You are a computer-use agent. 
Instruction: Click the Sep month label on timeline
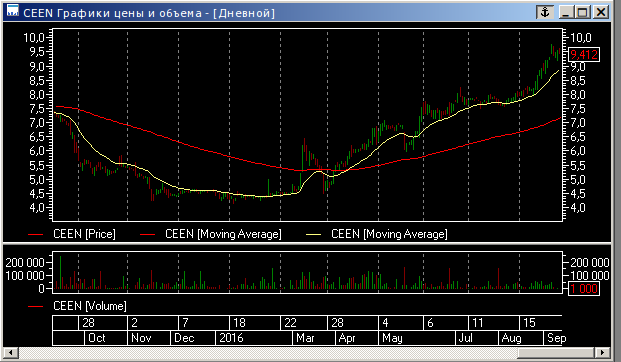pos(556,338)
